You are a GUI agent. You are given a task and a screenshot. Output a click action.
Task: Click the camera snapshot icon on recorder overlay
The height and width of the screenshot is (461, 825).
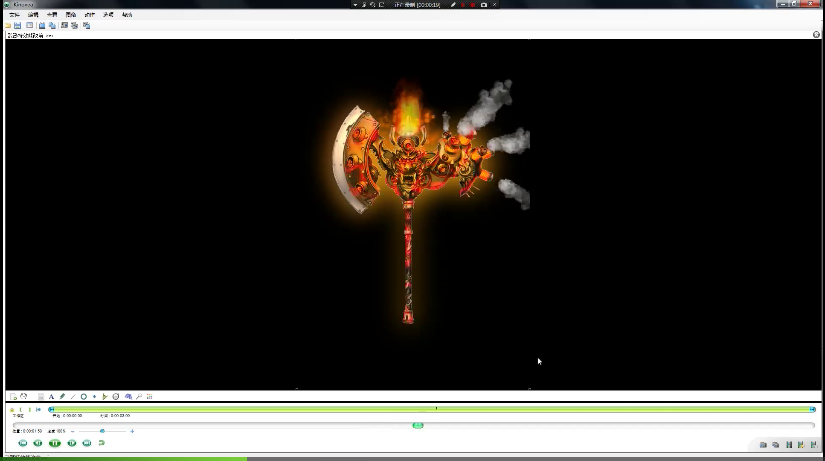click(x=484, y=5)
